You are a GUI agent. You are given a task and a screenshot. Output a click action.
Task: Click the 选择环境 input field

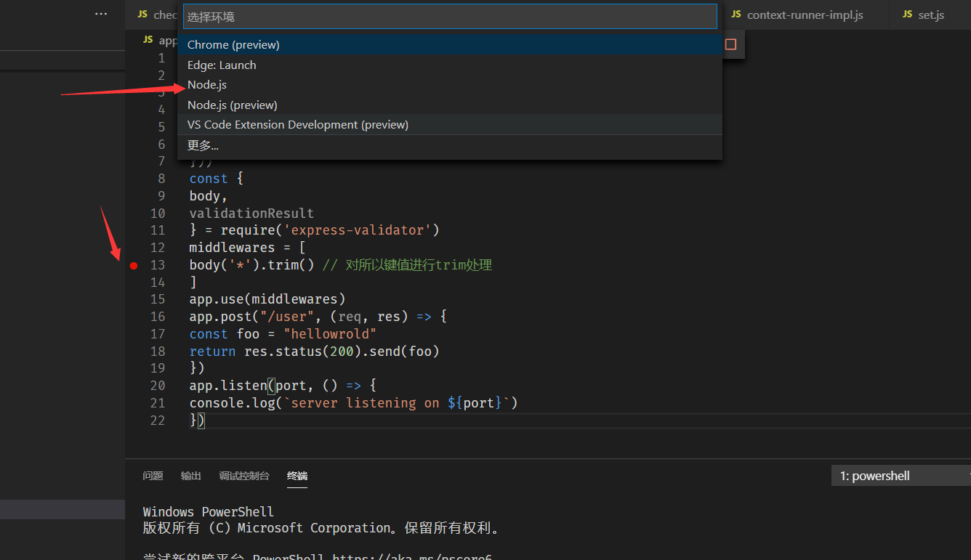point(449,17)
